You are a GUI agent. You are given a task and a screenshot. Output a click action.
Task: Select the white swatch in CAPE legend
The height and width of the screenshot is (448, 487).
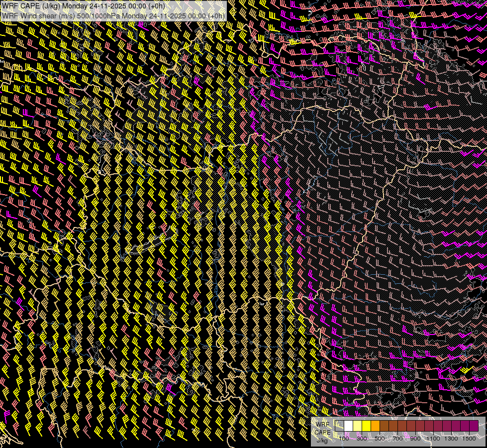[349, 426]
